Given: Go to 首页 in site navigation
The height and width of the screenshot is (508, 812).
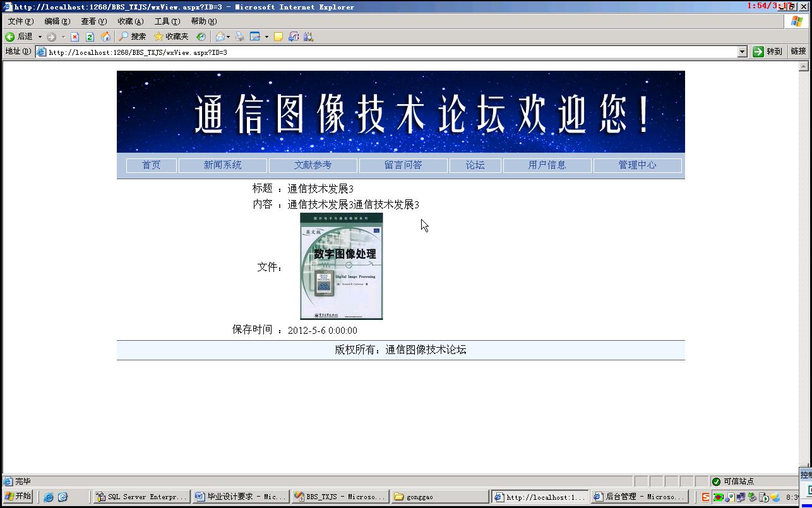Looking at the screenshot, I should [x=151, y=165].
